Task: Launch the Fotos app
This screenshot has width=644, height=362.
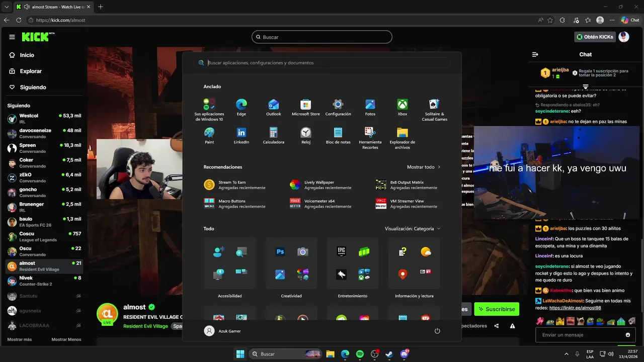Action: pos(370,107)
